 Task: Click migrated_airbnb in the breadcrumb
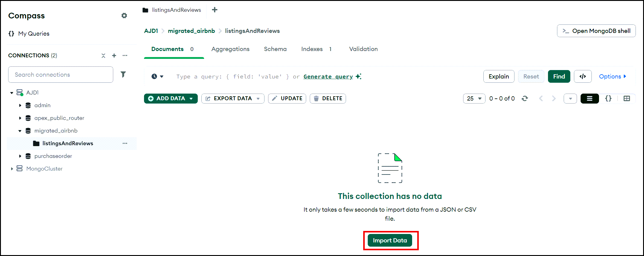[191, 31]
